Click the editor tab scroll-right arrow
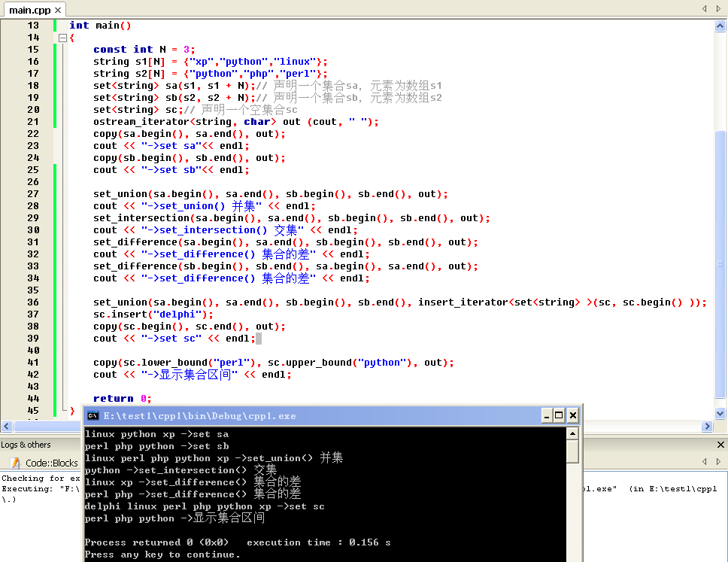 click(x=718, y=8)
